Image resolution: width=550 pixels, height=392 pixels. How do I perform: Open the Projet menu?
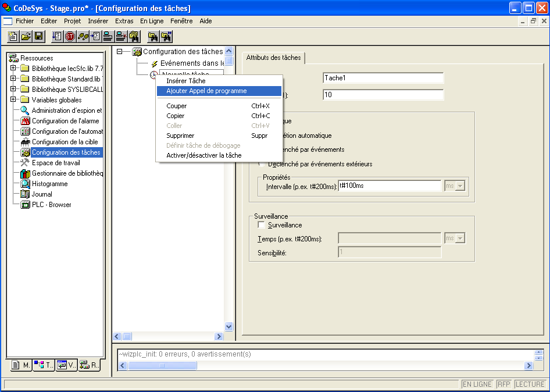72,21
